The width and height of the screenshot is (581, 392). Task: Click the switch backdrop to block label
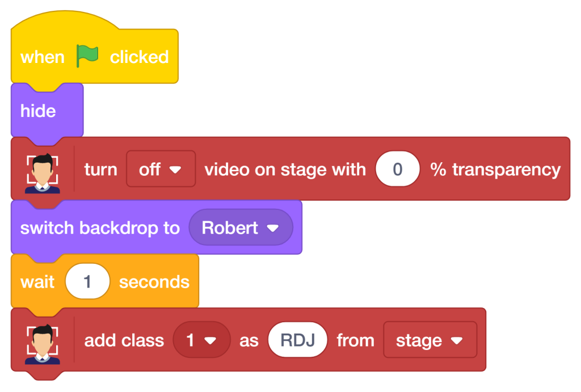(100, 227)
